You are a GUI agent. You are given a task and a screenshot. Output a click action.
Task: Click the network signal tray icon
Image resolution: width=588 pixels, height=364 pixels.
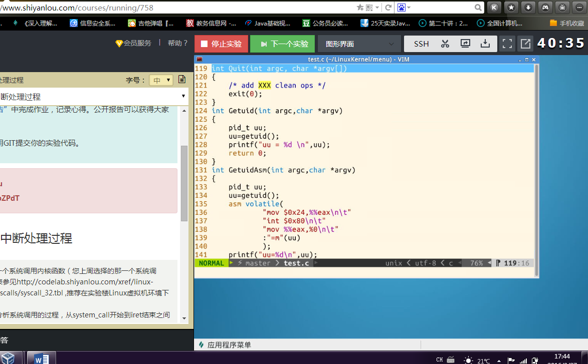pos(523,360)
